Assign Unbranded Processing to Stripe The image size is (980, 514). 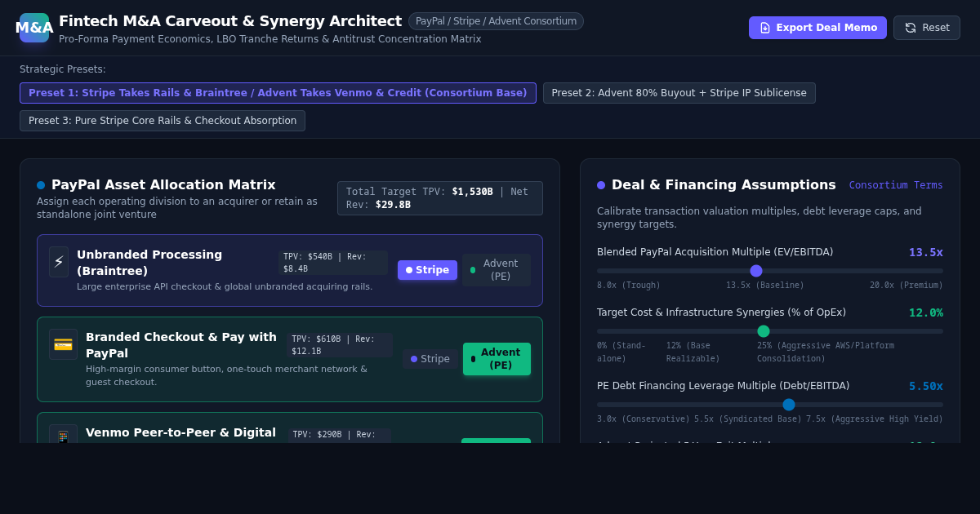[427, 270]
